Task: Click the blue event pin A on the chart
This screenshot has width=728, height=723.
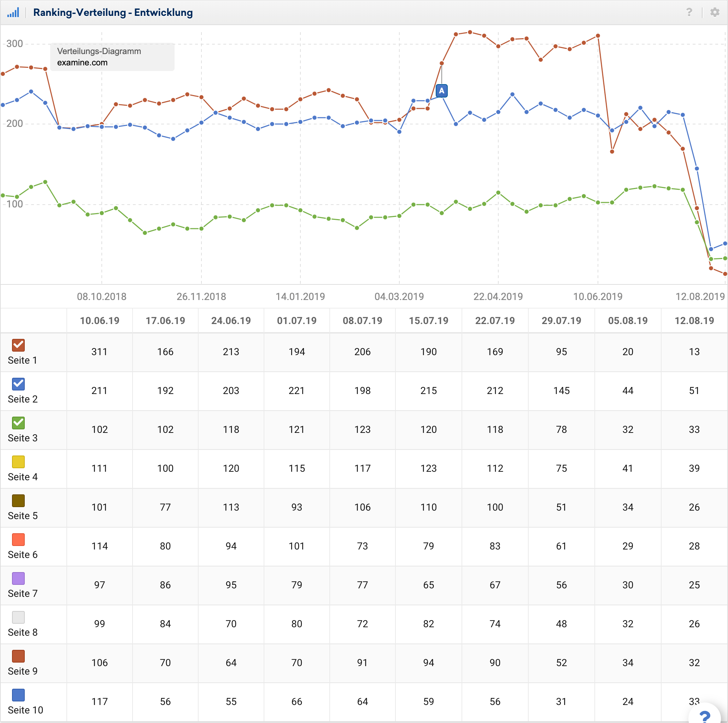Action: coord(441,91)
